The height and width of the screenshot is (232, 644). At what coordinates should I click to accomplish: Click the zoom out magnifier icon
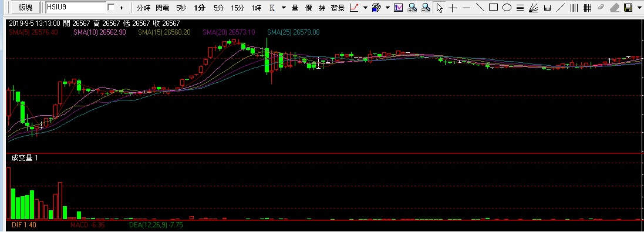pos(426,8)
